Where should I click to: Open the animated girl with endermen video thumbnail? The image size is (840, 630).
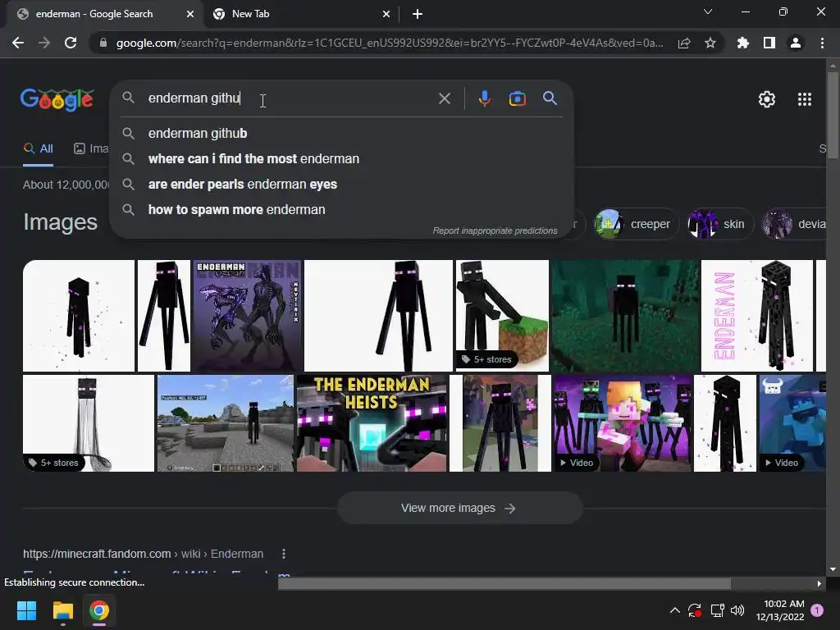(623, 423)
